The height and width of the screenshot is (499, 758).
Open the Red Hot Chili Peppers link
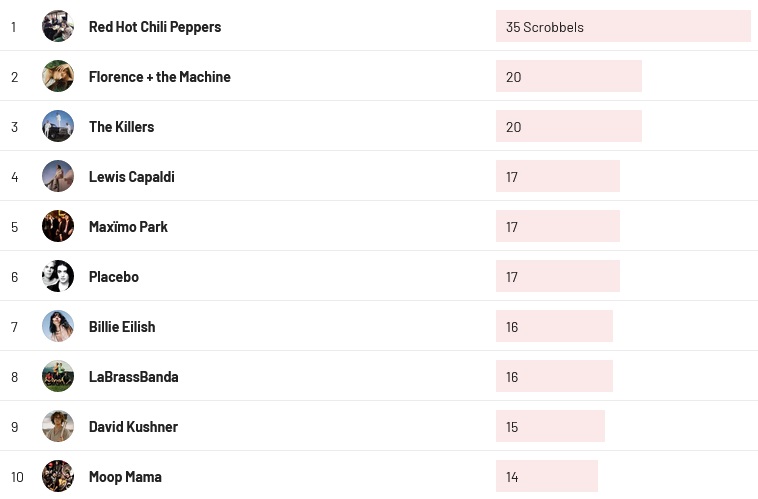pos(155,27)
